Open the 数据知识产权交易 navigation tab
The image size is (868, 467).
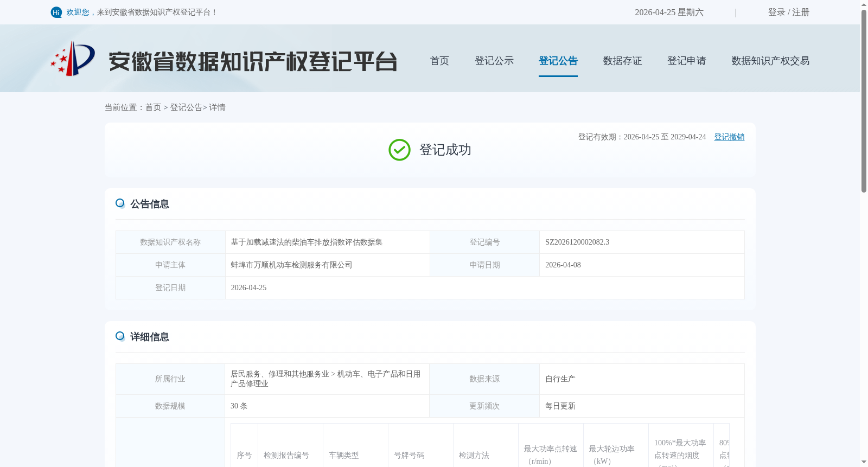tap(770, 61)
